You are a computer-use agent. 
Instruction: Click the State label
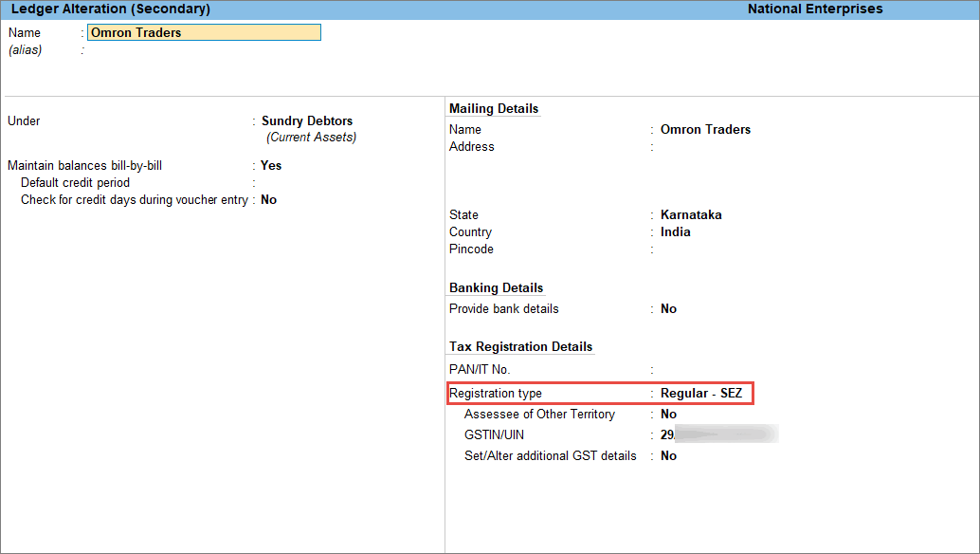pyautogui.click(x=463, y=215)
